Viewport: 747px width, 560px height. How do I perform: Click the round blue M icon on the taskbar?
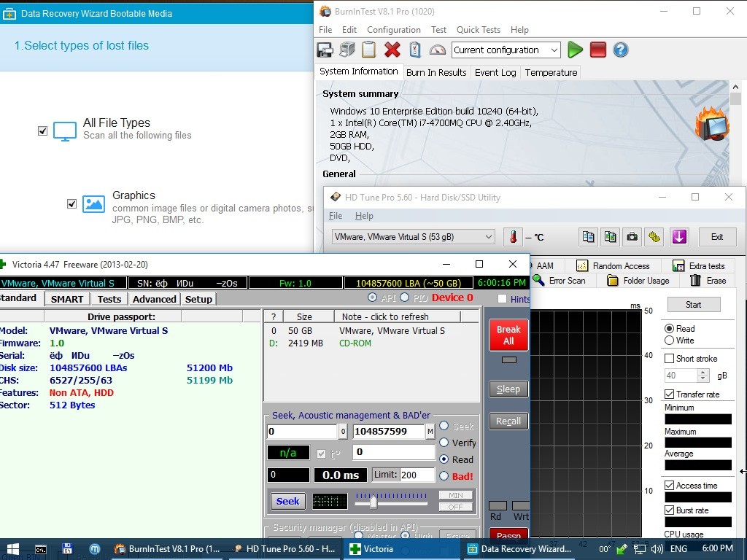(x=94, y=549)
